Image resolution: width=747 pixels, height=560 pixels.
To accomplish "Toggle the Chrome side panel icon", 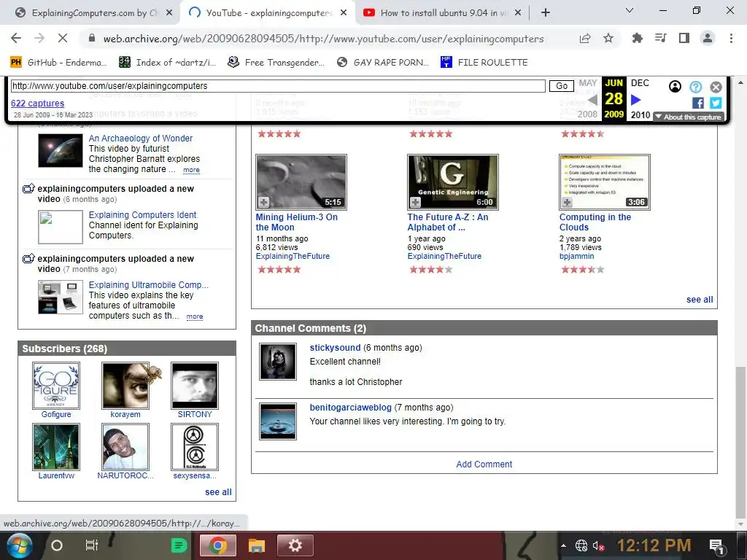I will click(x=684, y=38).
